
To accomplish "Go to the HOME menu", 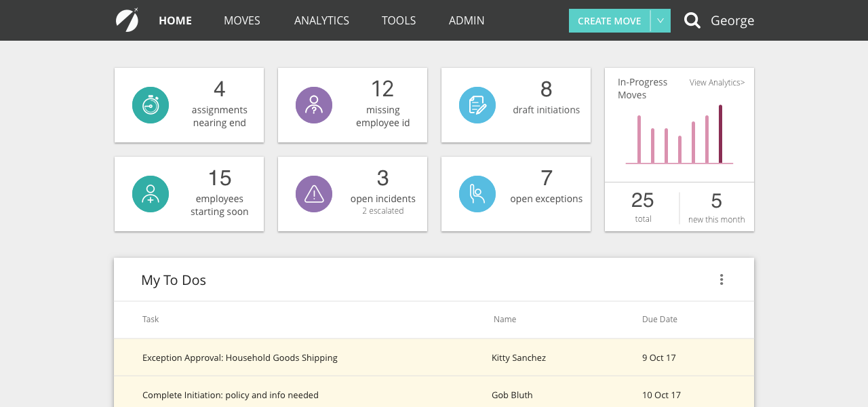I will pos(176,20).
